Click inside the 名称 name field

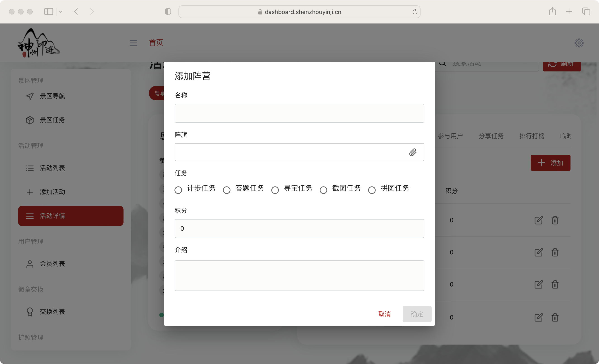[299, 113]
